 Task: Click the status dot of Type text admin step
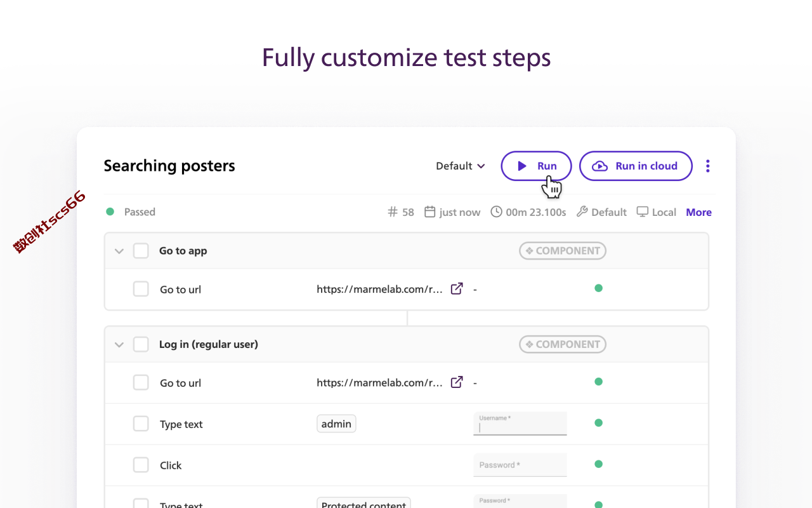pyautogui.click(x=598, y=423)
